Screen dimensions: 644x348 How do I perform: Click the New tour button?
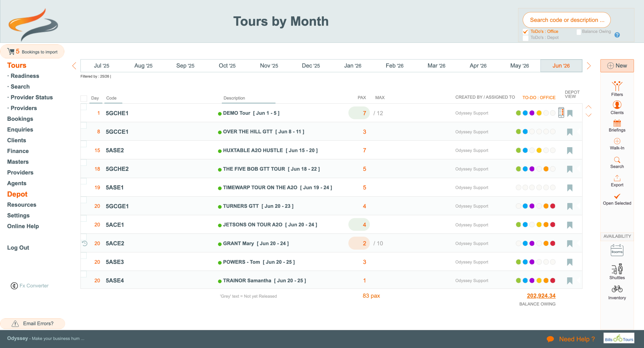pos(617,66)
